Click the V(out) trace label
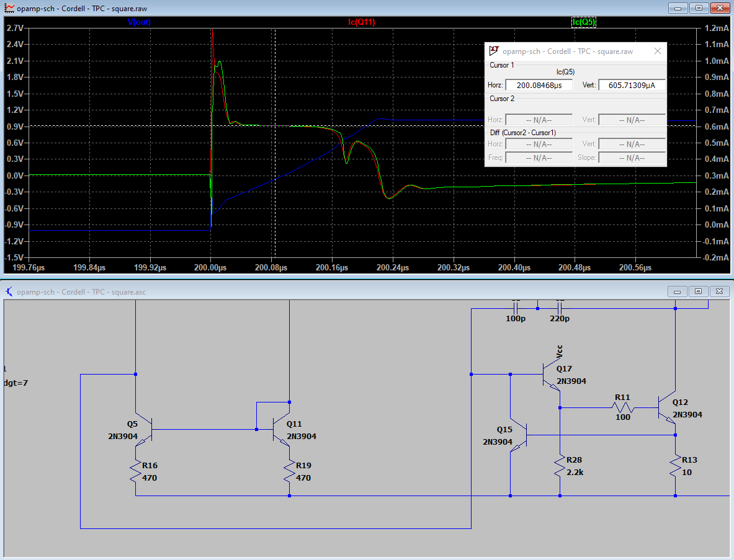This screenshot has width=734, height=560. [x=139, y=22]
